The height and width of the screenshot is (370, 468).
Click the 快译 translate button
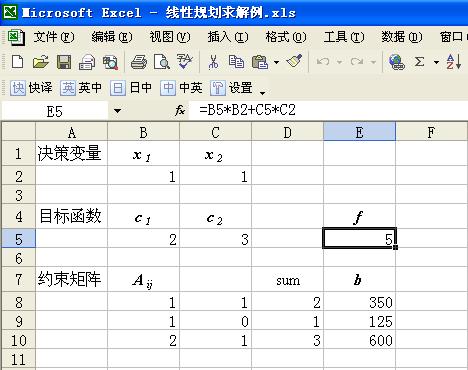(31, 88)
